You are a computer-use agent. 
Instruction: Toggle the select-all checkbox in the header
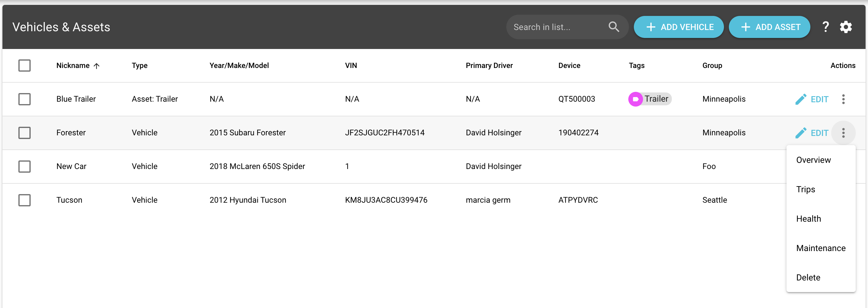point(24,65)
